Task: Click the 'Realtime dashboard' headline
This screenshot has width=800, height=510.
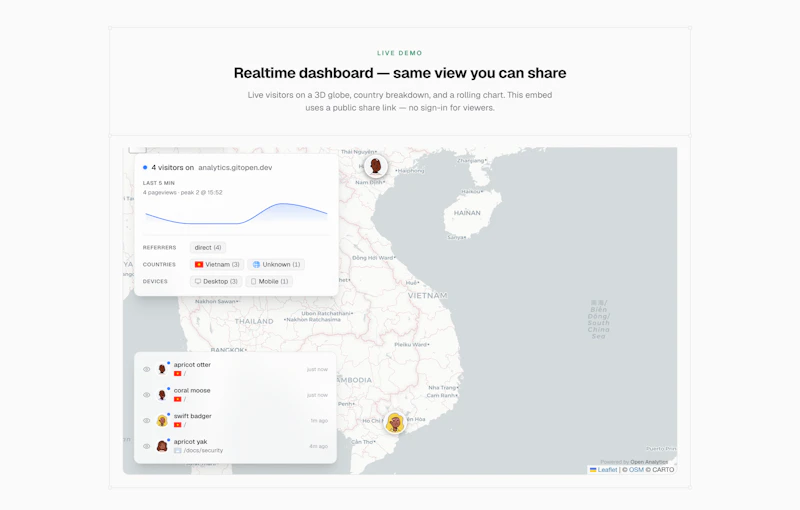Action: [x=400, y=73]
